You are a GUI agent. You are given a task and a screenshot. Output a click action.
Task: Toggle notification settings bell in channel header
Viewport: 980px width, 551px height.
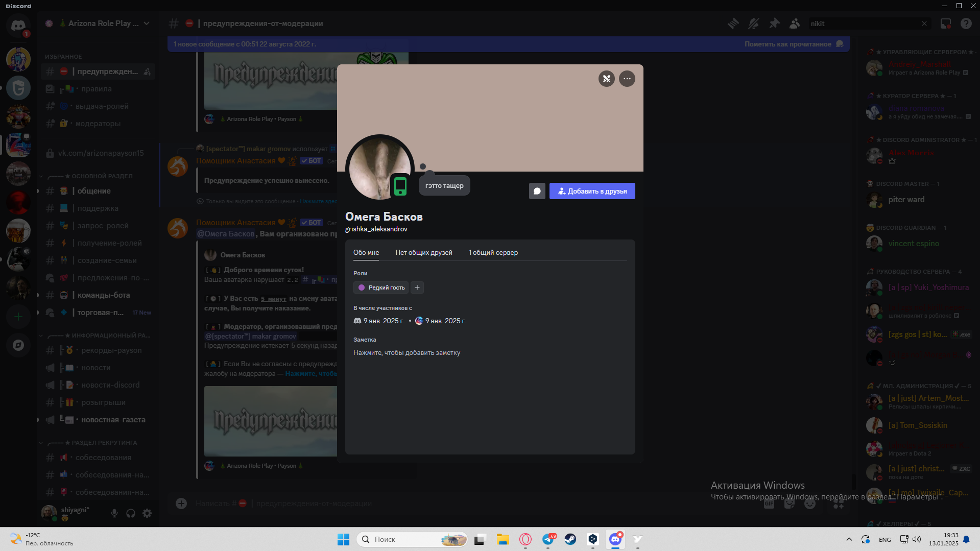pos(754,23)
